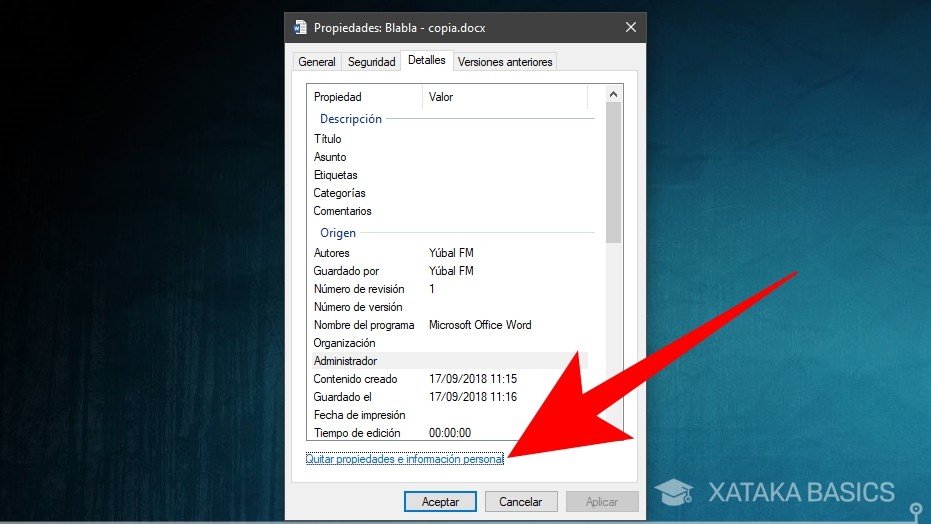This screenshot has width=931, height=524.
Task: Open the Versiones anteriores tab
Action: (x=505, y=62)
